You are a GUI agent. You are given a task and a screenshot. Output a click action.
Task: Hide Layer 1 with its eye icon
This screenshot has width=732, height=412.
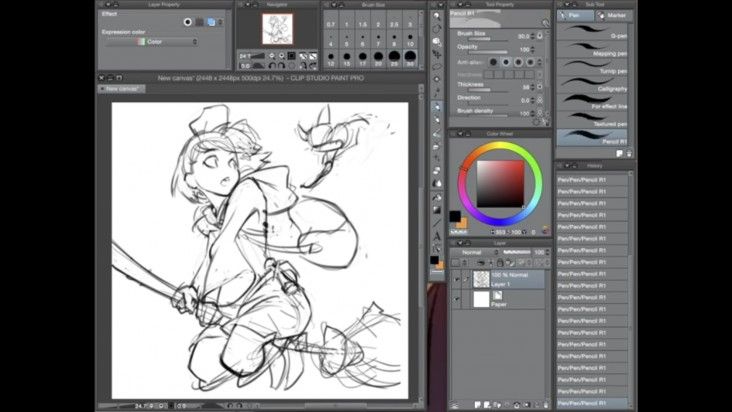[x=457, y=279]
